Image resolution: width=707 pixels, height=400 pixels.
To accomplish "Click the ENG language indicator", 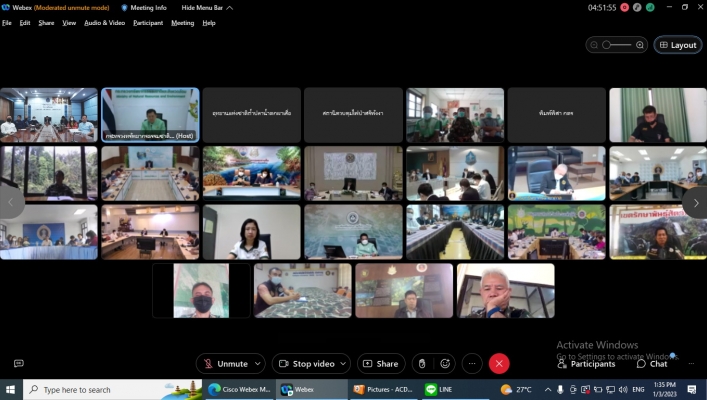I will 638,390.
